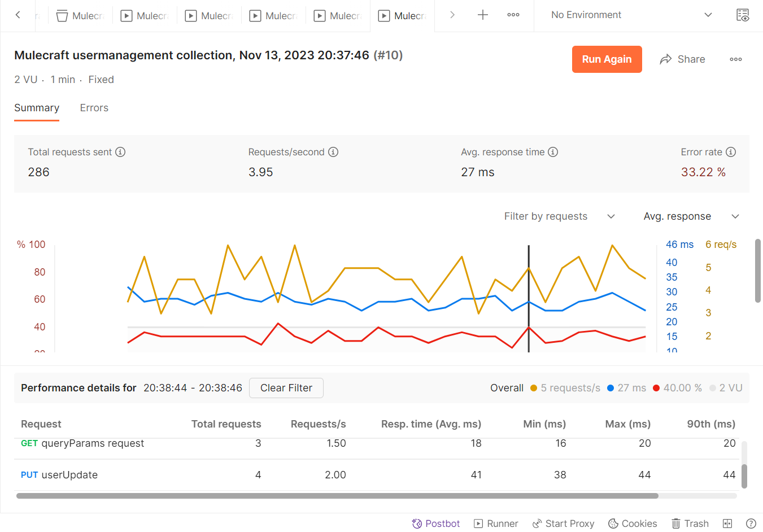Click info icon next to Error rate

(x=730, y=152)
